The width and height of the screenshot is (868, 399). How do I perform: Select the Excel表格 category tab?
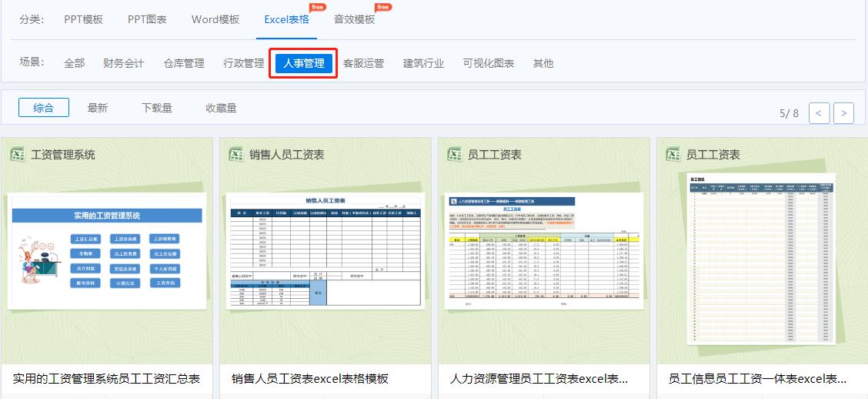[287, 19]
